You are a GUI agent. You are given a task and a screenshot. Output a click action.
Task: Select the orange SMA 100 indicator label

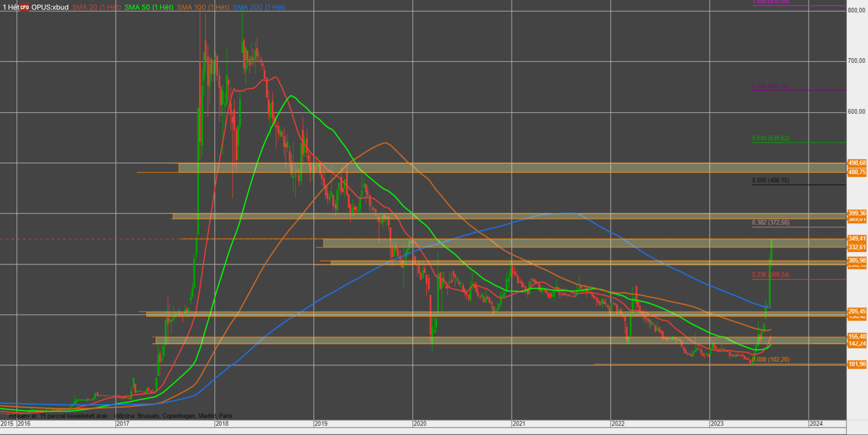click(x=203, y=7)
